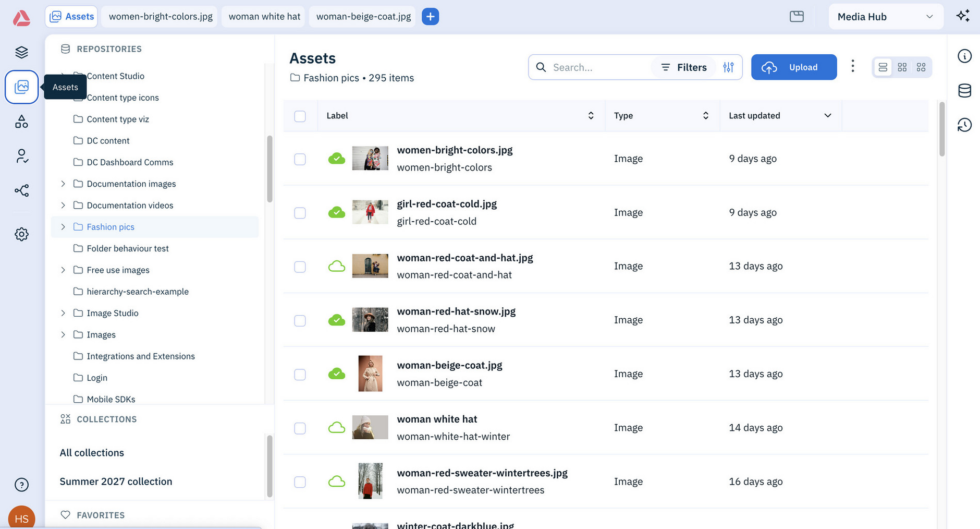Toggle the select-all checkbox in table header

[300, 116]
